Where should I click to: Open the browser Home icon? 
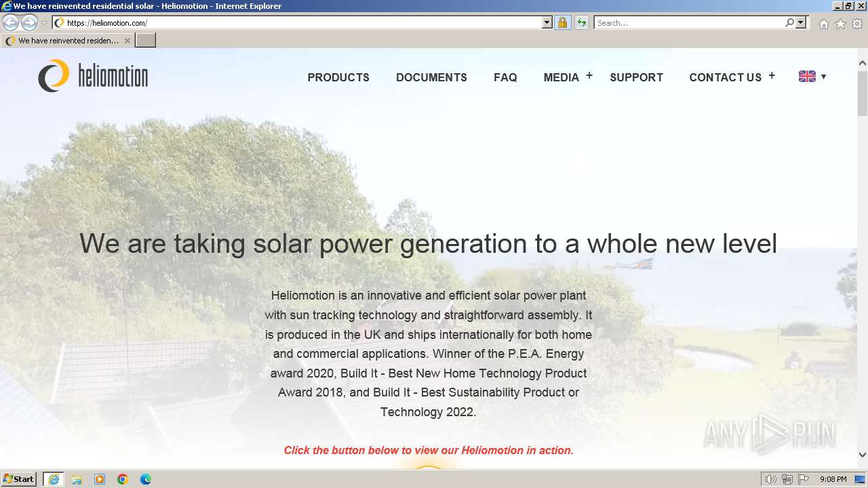(823, 24)
